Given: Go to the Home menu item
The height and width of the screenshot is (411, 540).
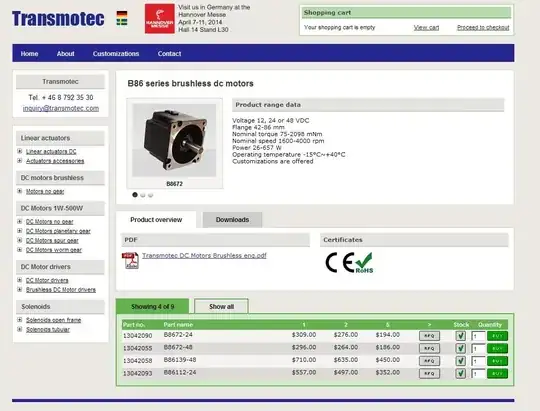Looking at the screenshot, I should [29, 54].
